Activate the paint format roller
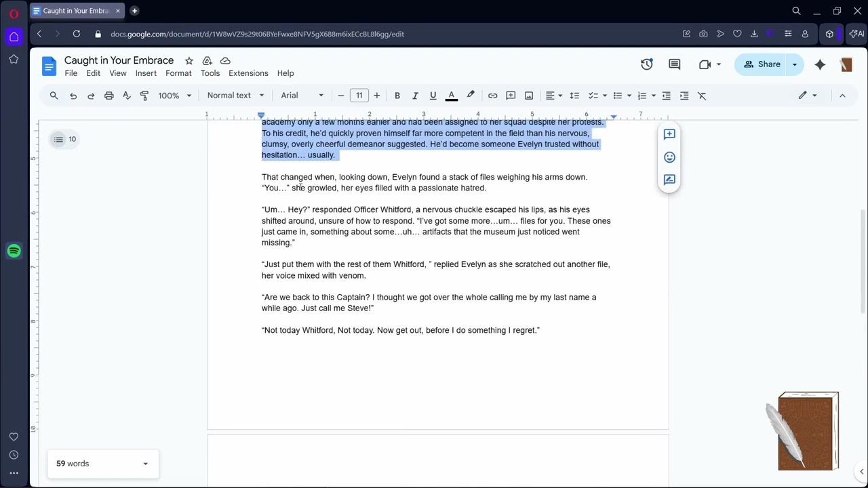Image resolution: width=868 pixels, height=488 pixels. tap(144, 96)
